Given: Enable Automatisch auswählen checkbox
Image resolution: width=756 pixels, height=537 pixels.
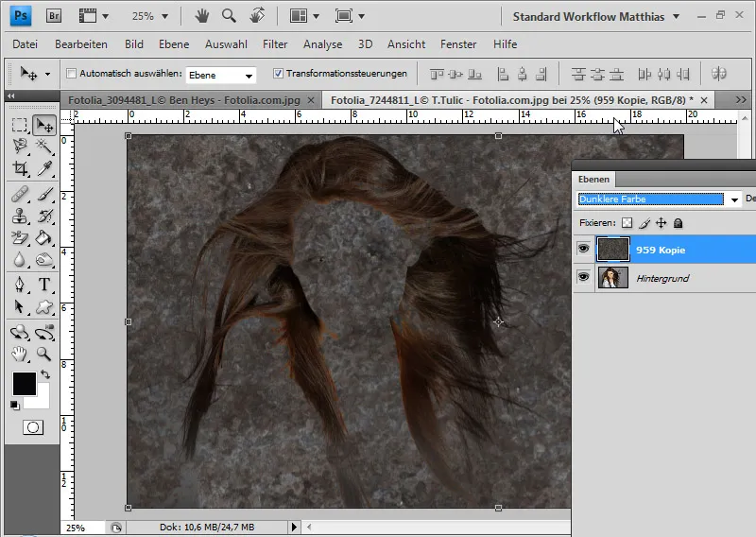Looking at the screenshot, I should [x=72, y=74].
